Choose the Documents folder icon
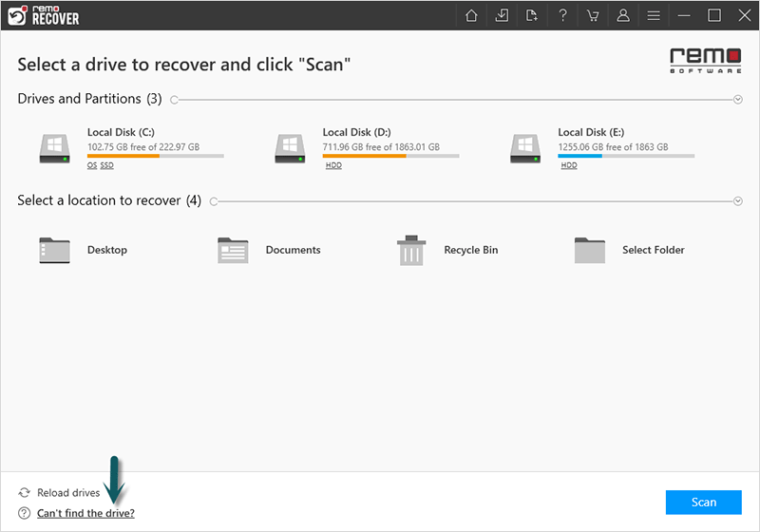The image size is (760, 532). [233, 250]
